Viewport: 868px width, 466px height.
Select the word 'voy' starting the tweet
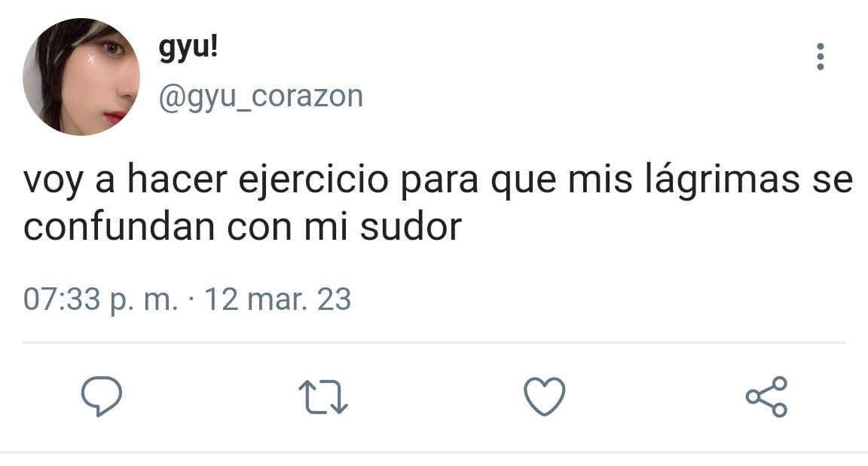(x=53, y=182)
